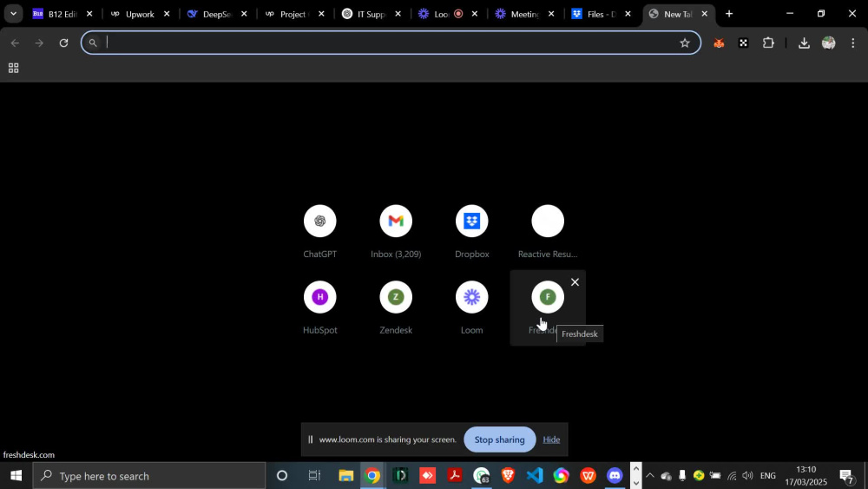The image size is (868, 489).
Task: Click Stop sharing button
Action: (x=499, y=439)
